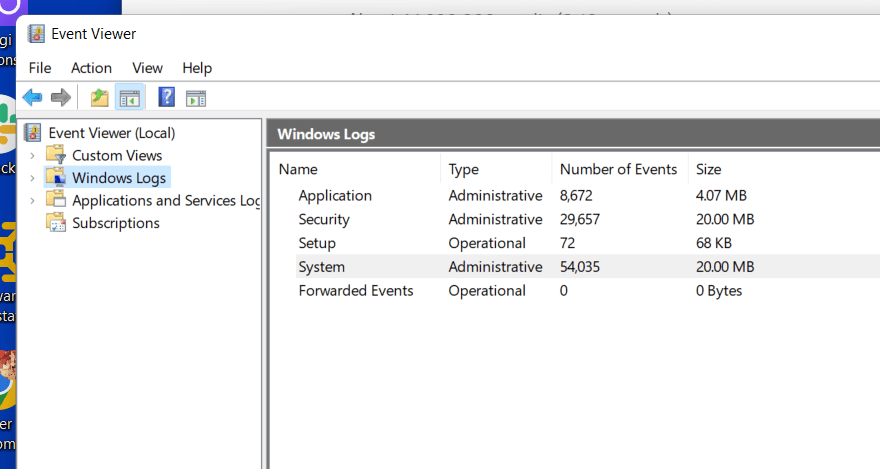Select Windows Logs in the tree
The width and height of the screenshot is (880, 469).
119,178
